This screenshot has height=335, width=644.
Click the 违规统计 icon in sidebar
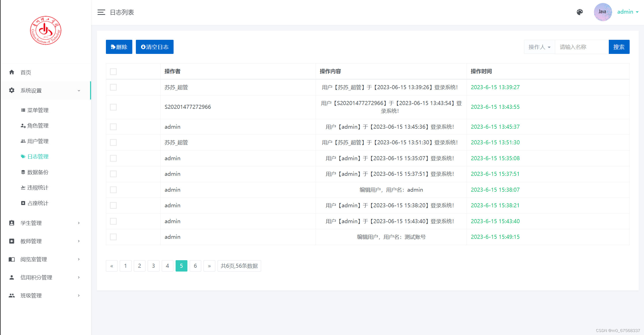coord(23,187)
